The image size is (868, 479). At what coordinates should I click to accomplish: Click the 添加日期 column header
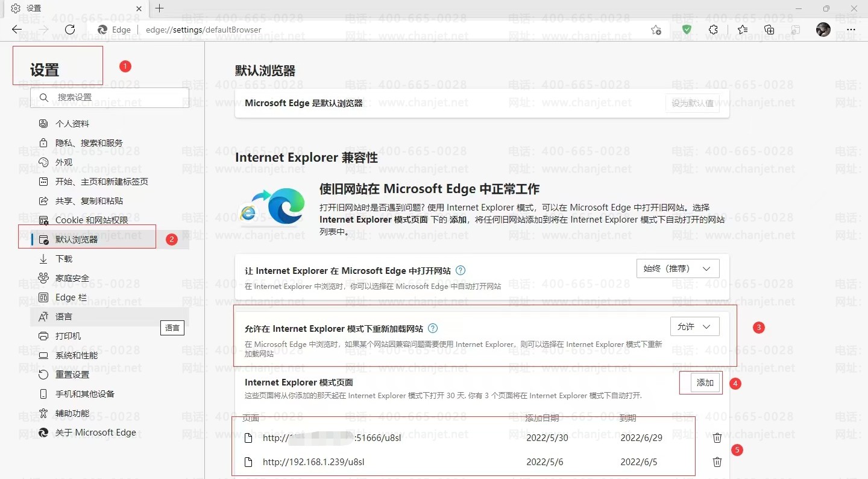point(542,418)
